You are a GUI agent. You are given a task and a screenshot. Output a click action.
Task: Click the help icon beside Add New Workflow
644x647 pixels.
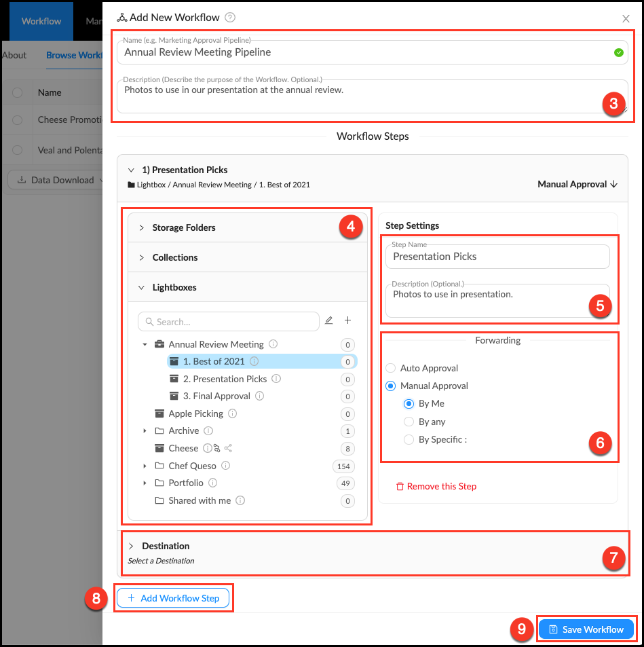pyautogui.click(x=230, y=18)
